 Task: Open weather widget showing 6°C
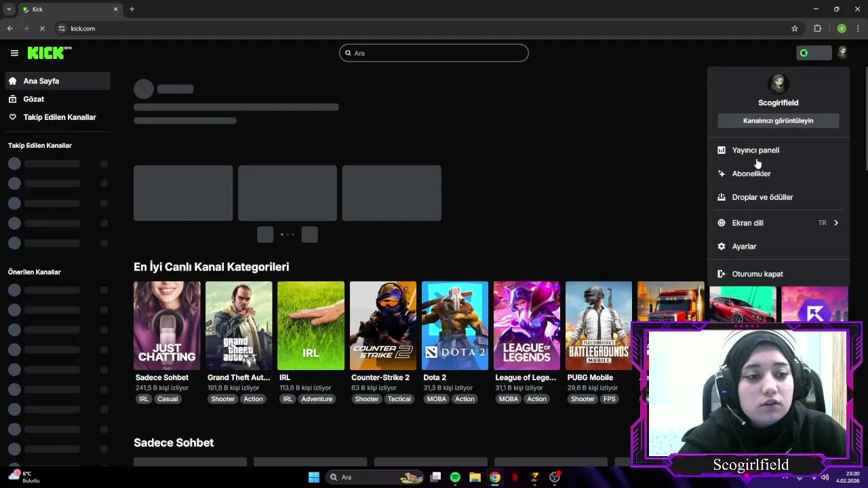(x=24, y=476)
